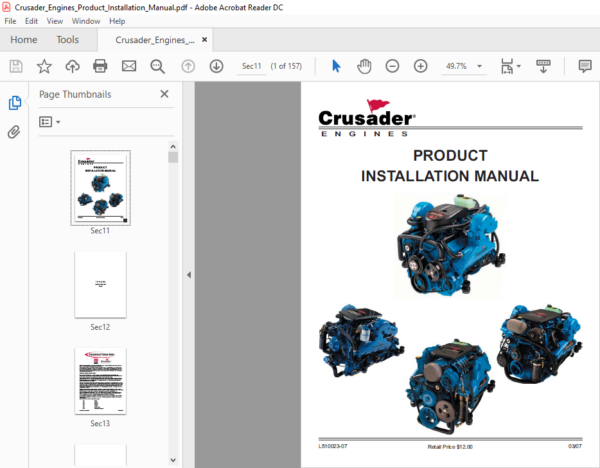Click the 49.7% zoom field
600x468 pixels.
tap(456, 66)
